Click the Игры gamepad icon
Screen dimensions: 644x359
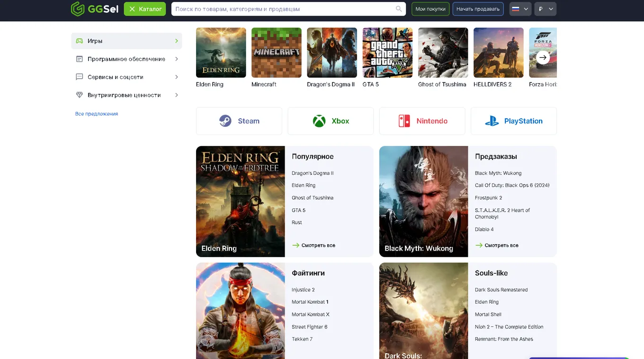80,41
